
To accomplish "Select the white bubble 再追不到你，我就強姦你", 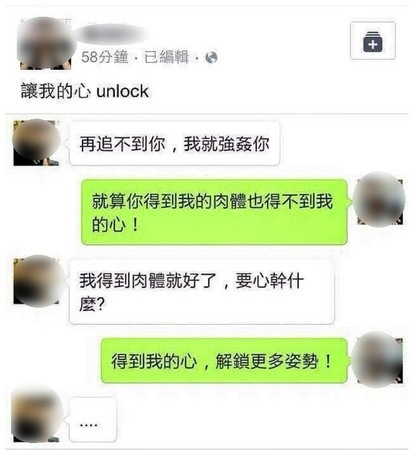I will coord(174,143).
